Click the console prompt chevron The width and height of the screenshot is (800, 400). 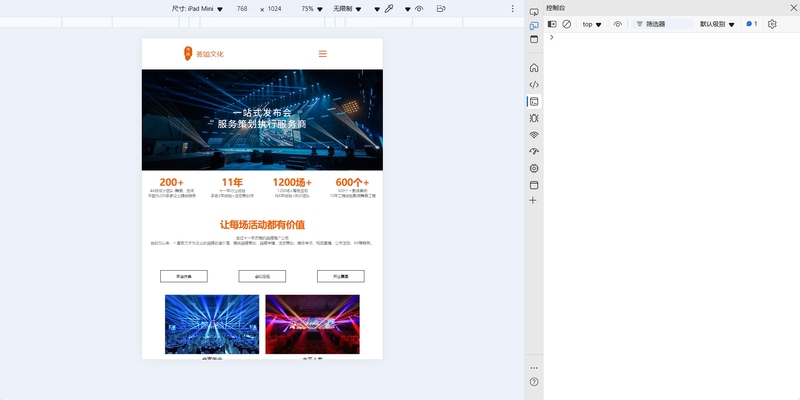tap(552, 37)
